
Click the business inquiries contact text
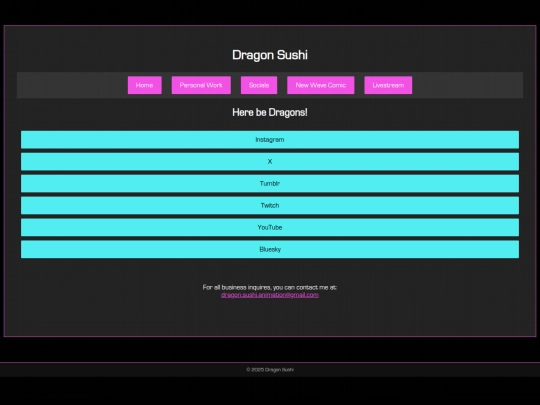click(270, 287)
